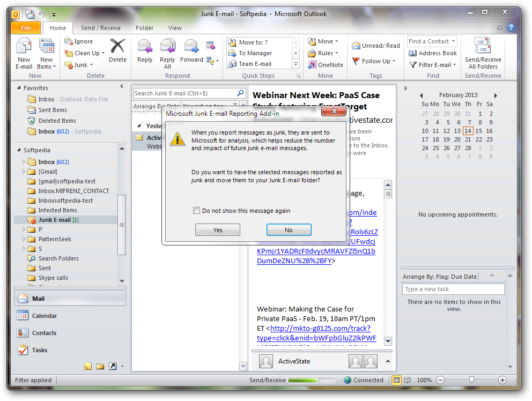Select the Junk E-mail folder
The width and height of the screenshot is (532, 401).
click(65, 220)
